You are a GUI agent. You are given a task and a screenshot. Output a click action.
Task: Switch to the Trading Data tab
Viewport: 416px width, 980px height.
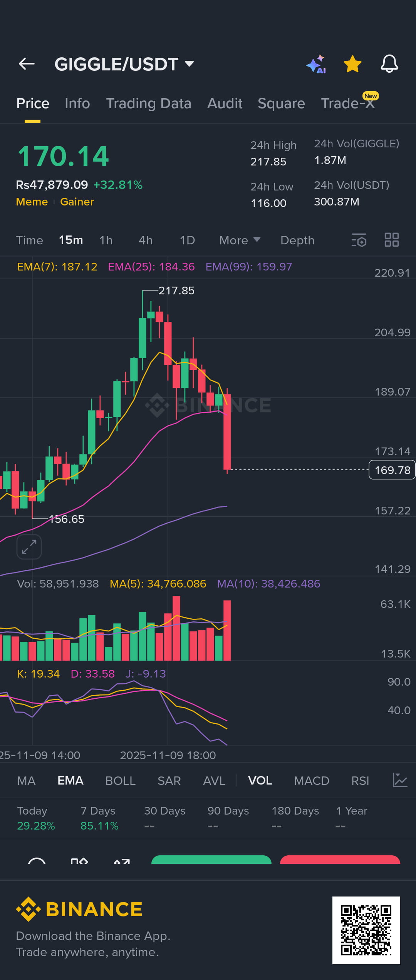point(149,104)
